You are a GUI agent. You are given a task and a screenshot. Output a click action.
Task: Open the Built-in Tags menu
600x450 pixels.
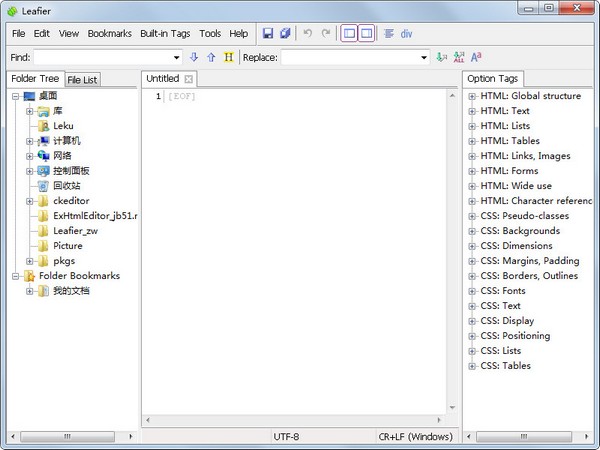click(x=165, y=34)
